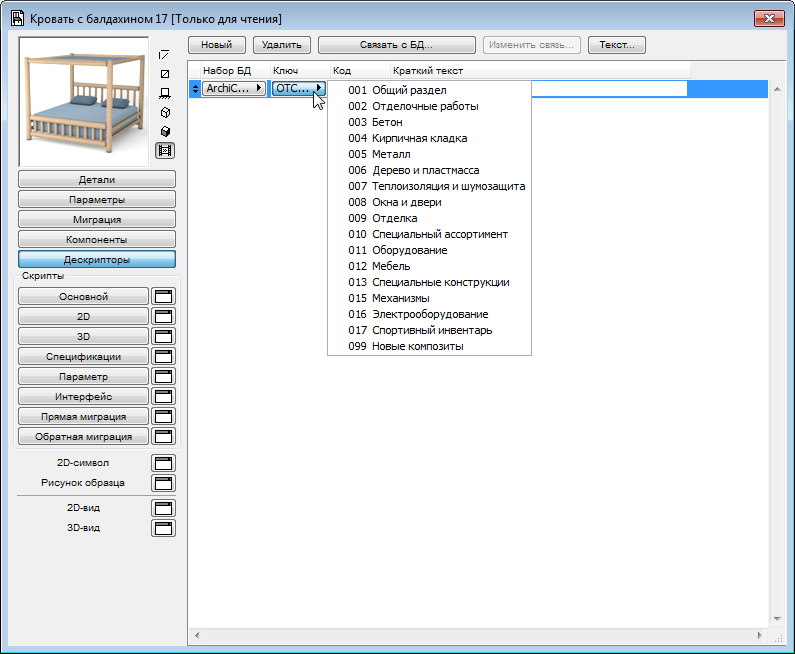The image size is (795, 654).
Task: Expand the ОТС... key dropdown
Action: pos(299,88)
